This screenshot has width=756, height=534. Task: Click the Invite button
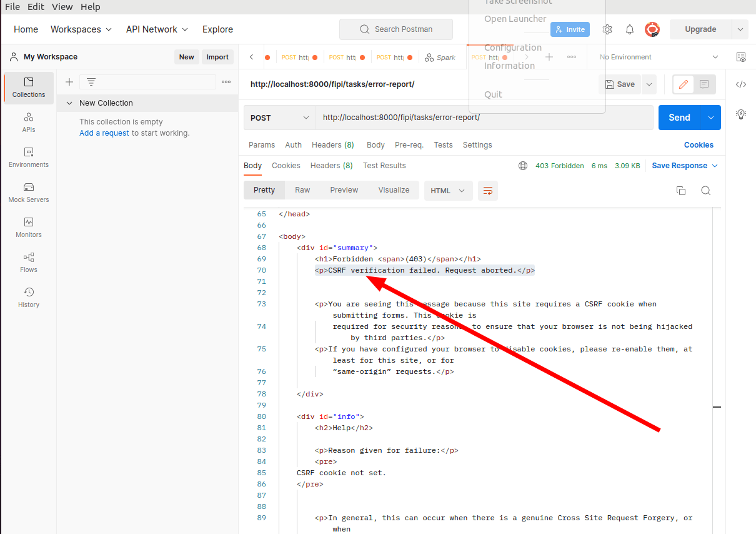pos(570,29)
